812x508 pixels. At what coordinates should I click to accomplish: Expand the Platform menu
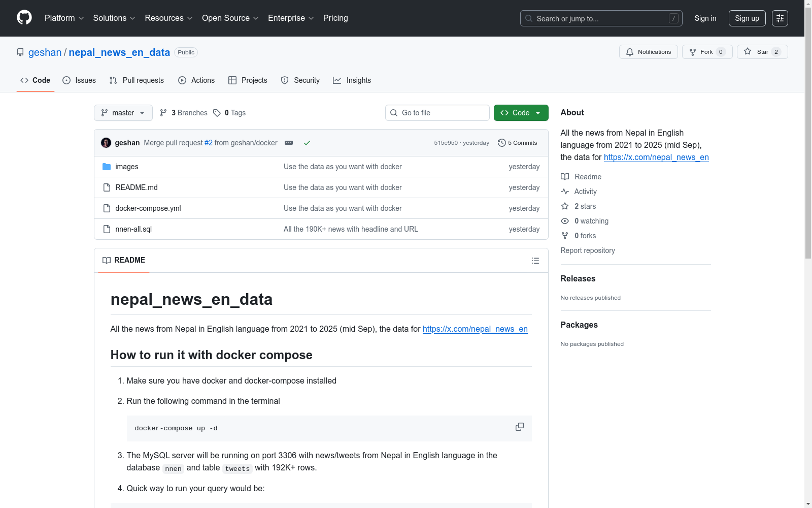tap(64, 18)
